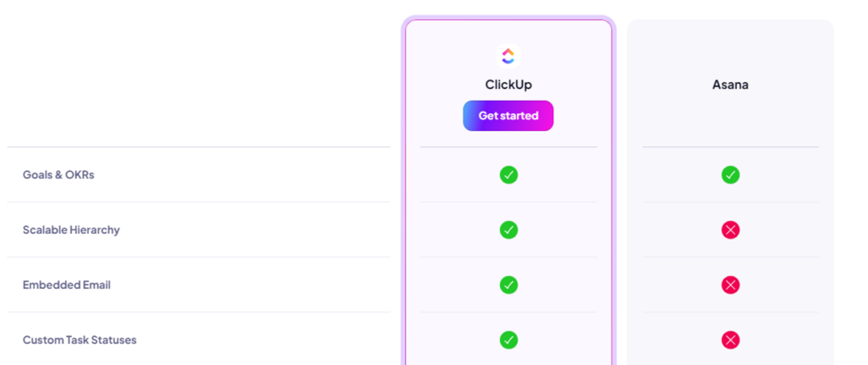
Task: Click ClickUp's green check for Custom Task Statuses
Action: 508,340
